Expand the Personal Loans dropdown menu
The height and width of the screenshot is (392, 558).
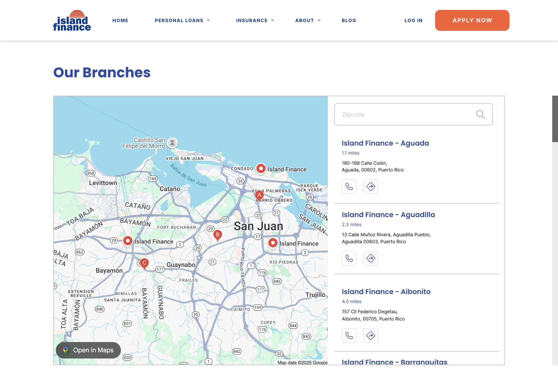[182, 20]
